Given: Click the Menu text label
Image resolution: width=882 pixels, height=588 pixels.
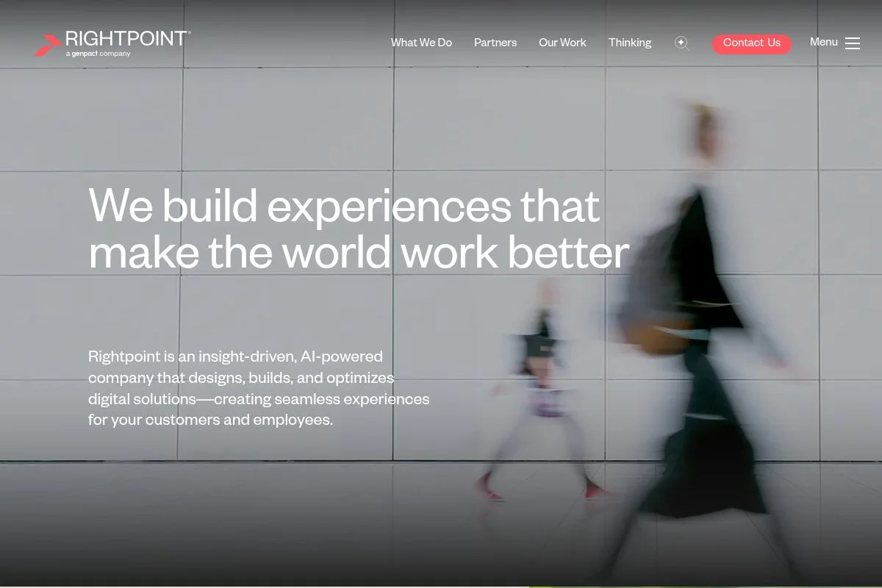Looking at the screenshot, I should click(x=824, y=42).
